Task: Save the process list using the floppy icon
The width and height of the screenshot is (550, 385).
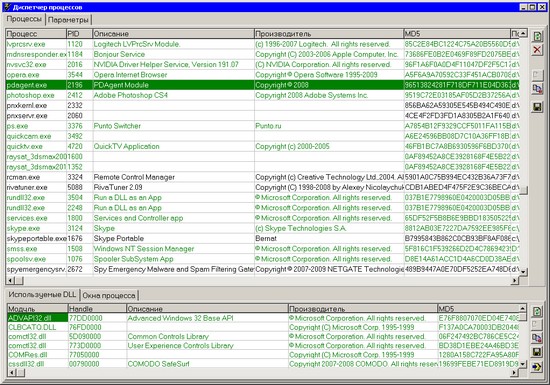Action: pos(537,107)
